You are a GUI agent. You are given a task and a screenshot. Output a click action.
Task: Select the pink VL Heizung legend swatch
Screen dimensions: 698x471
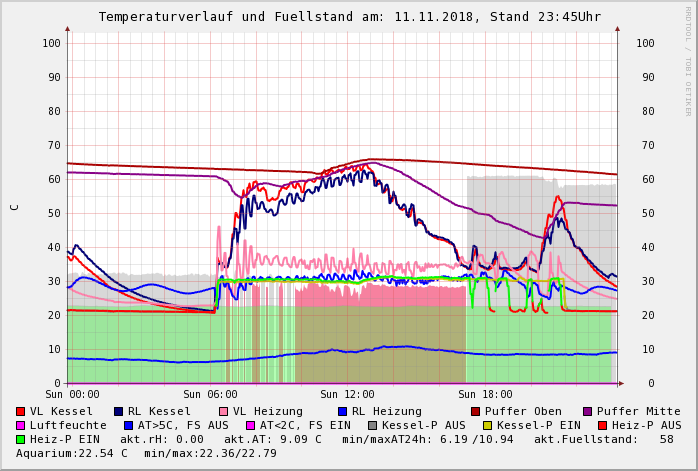(224, 411)
